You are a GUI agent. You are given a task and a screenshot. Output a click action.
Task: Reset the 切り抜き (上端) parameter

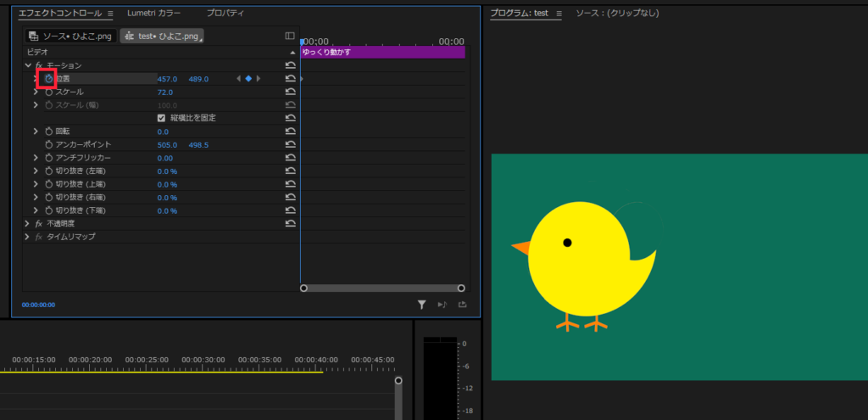(x=291, y=184)
